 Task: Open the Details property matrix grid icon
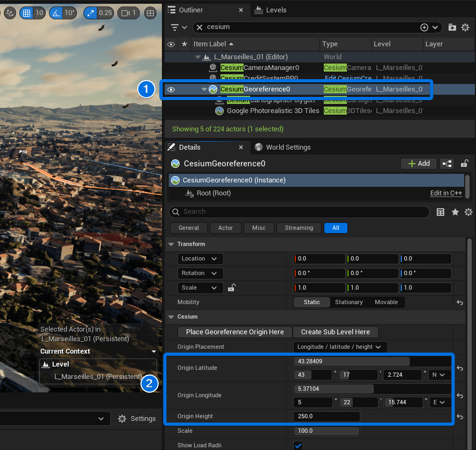point(441,212)
